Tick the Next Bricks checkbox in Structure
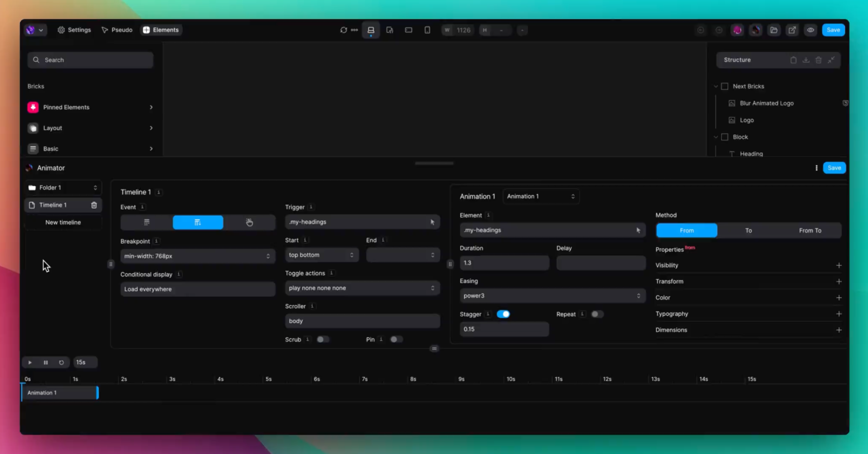This screenshot has width=868, height=454. pyautogui.click(x=725, y=86)
